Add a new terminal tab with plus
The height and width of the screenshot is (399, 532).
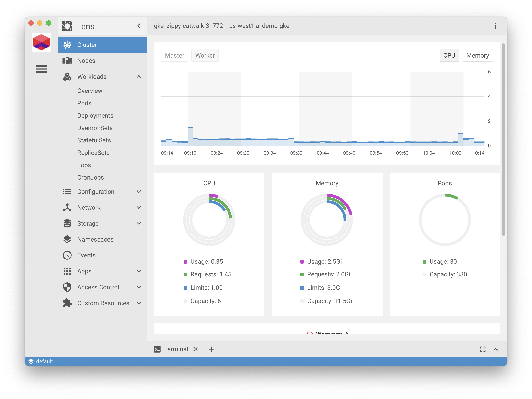(211, 349)
